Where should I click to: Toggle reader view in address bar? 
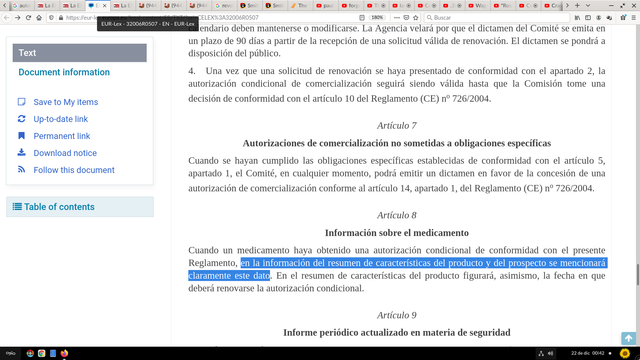coord(362,18)
